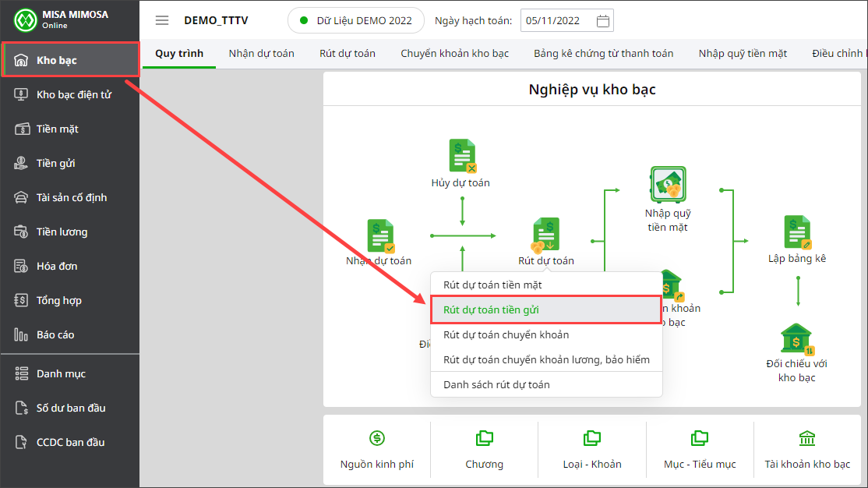Open the Điều chỉnh tab
The width and height of the screenshot is (868, 488).
point(838,54)
